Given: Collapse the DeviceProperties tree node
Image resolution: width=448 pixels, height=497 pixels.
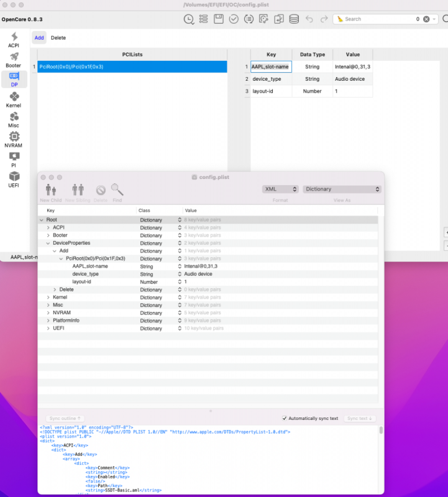Looking at the screenshot, I should [48, 243].
